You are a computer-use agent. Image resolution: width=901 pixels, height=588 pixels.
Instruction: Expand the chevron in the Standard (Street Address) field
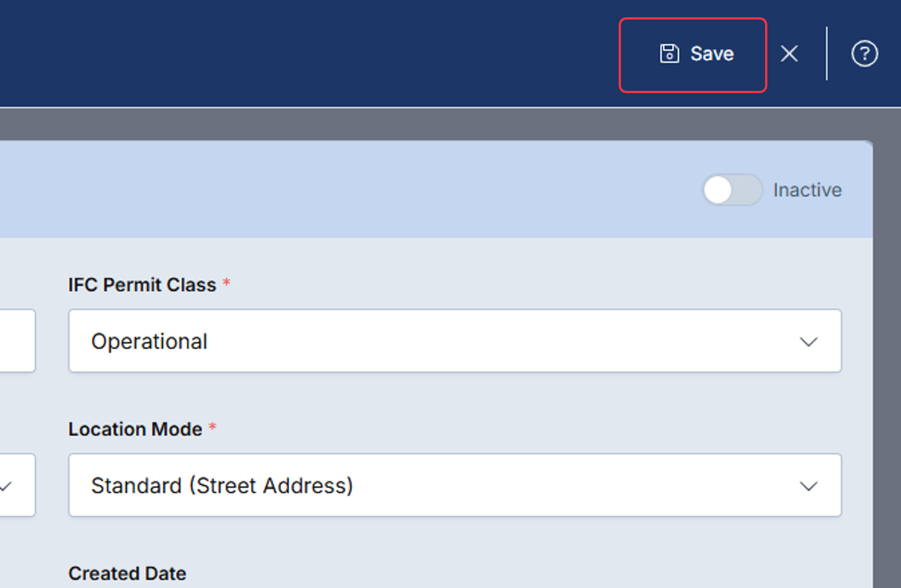click(x=809, y=486)
